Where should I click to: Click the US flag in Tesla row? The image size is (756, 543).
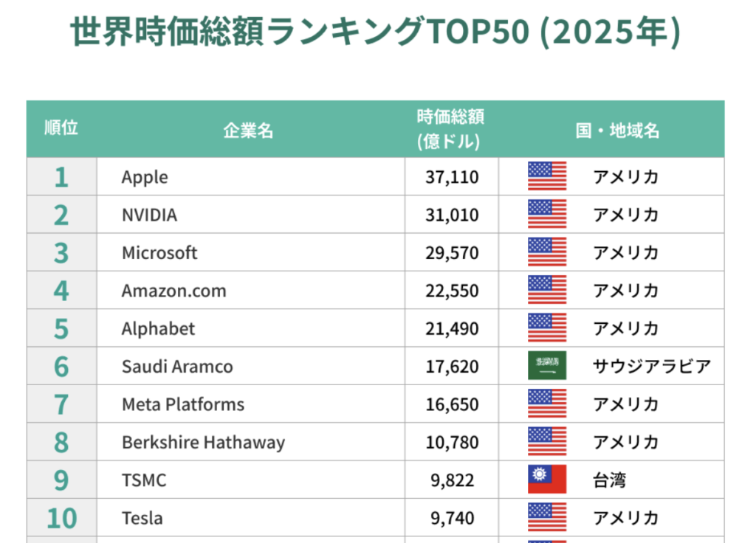(547, 517)
